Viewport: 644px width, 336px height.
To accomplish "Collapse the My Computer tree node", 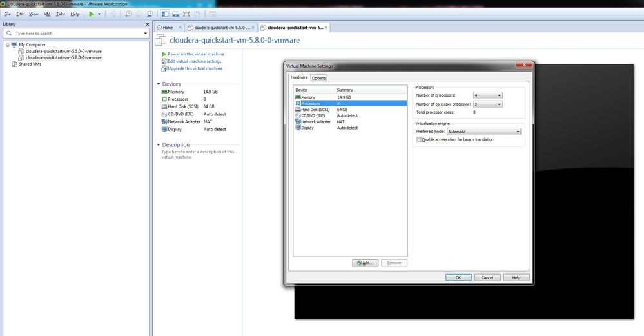I will [x=7, y=45].
